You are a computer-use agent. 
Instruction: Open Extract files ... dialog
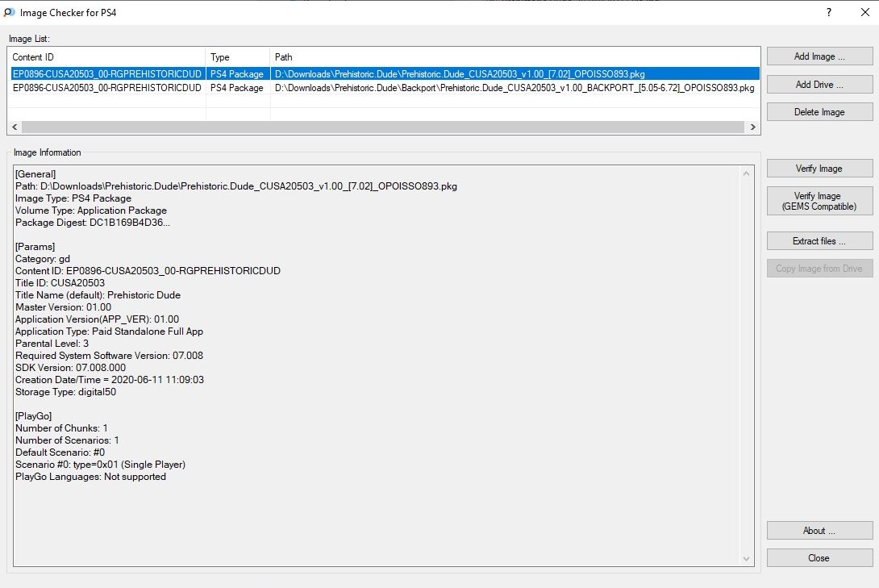pos(819,241)
